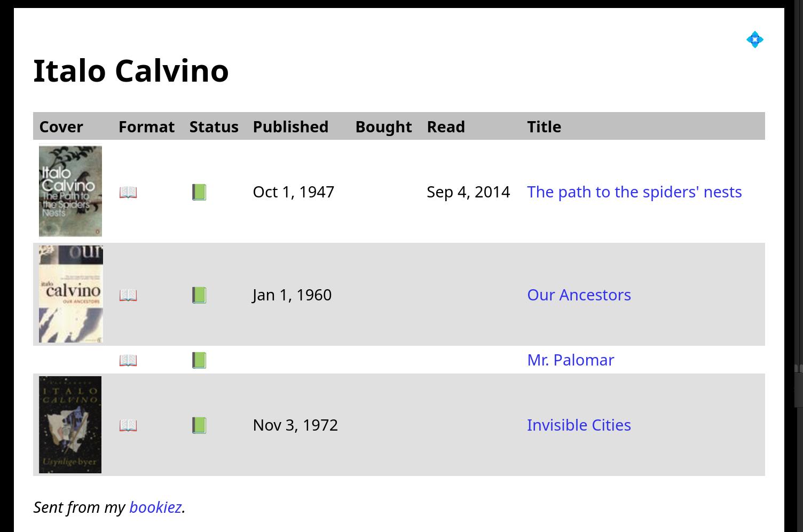Click the blue flower icon at top right
The height and width of the screenshot is (532, 803).
(754, 39)
